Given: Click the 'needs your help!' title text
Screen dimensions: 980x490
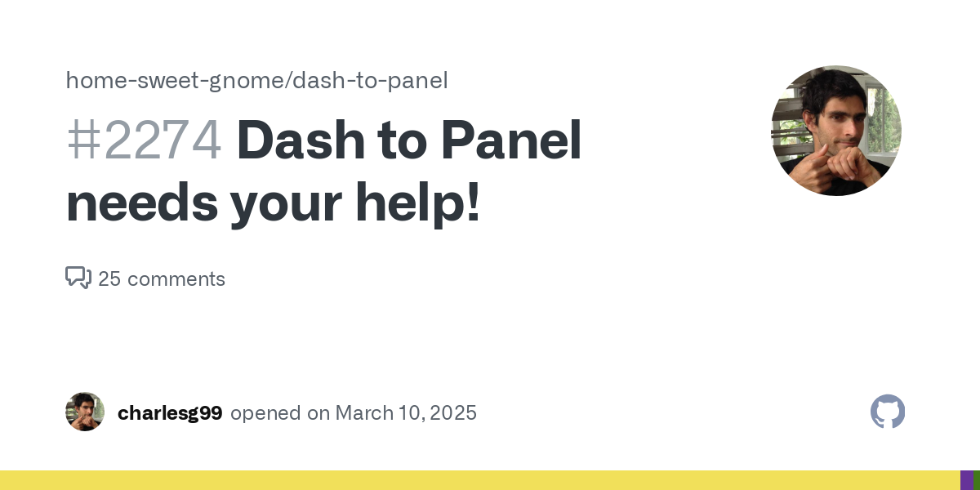Looking at the screenshot, I should pos(274,203).
